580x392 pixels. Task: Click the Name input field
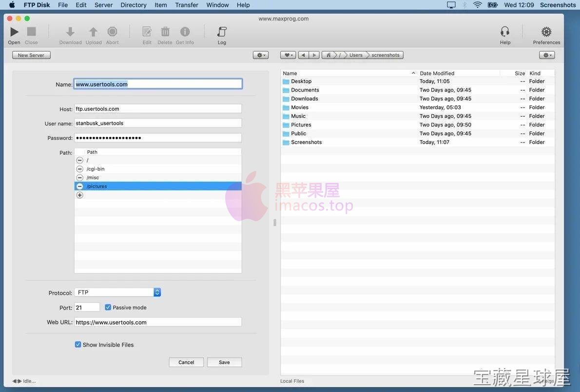click(158, 84)
